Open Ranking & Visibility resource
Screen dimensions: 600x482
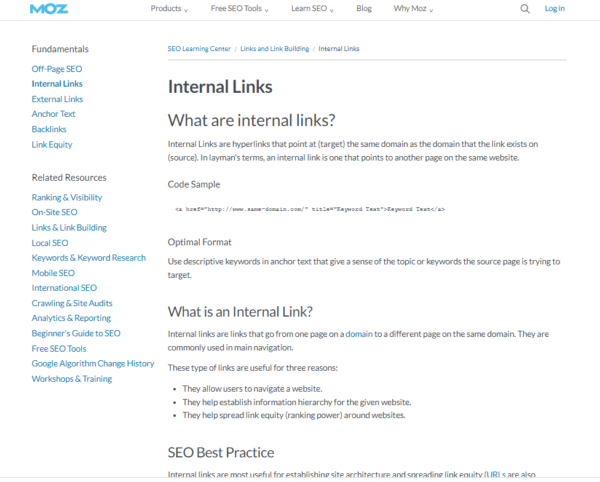(x=67, y=198)
